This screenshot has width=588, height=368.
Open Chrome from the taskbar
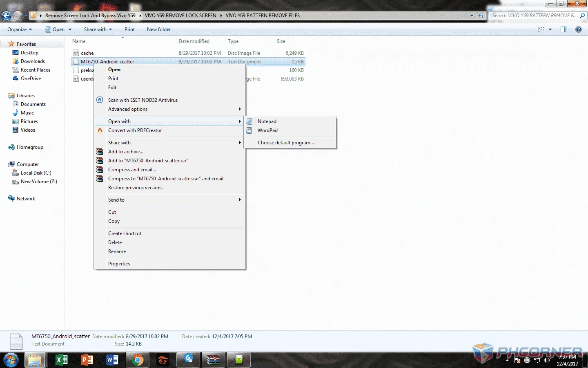pos(138,360)
